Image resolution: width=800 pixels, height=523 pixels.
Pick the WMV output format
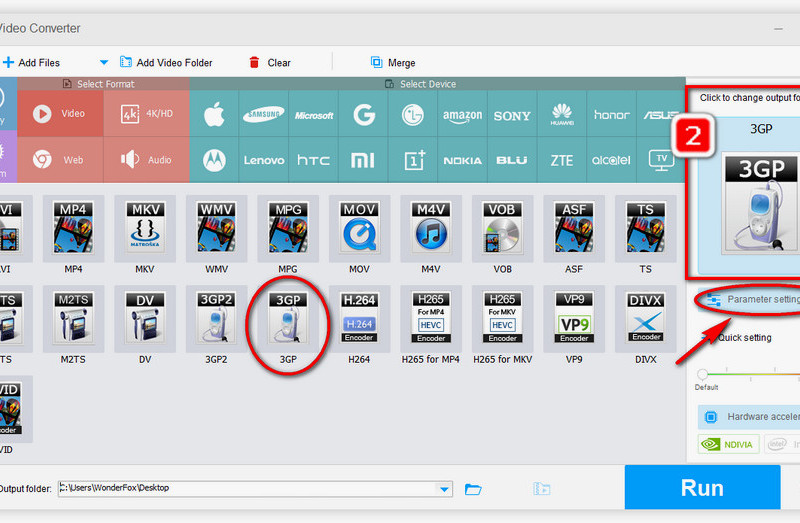(216, 229)
